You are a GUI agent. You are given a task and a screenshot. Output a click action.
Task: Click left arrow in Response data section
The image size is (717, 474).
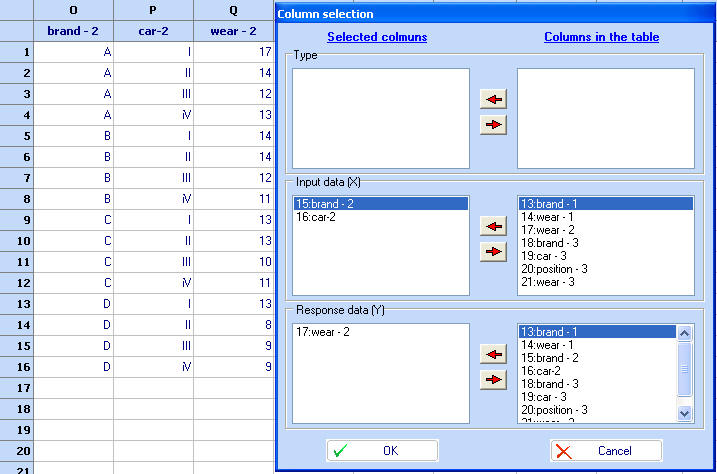point(493,355)
